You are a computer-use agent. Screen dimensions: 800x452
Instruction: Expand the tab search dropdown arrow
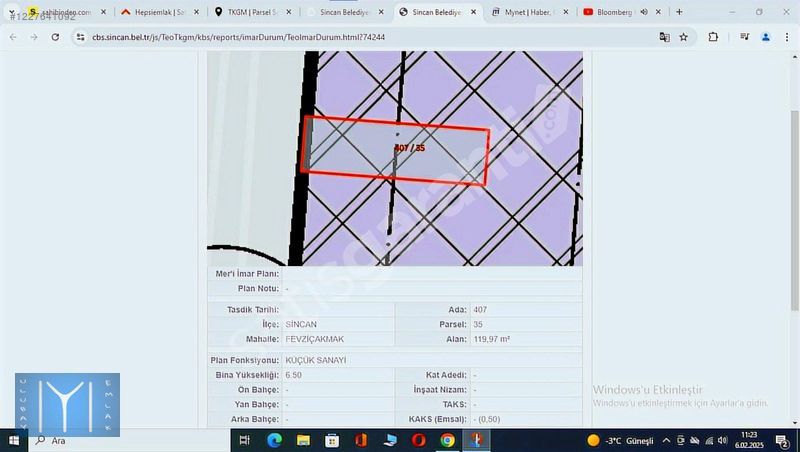(12, 12)
